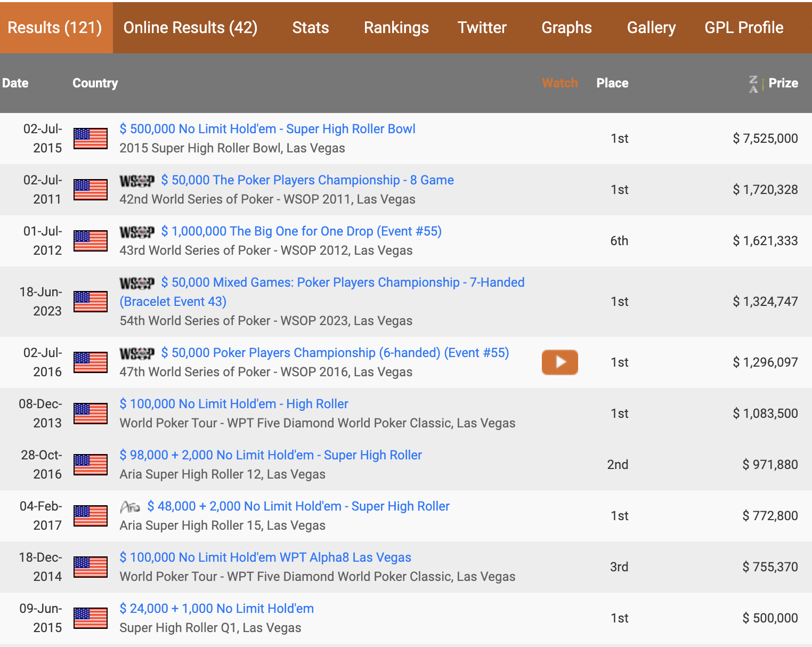The width and height of the screenshot is (812, 647).
Task: Click the Z-A sort icon beside Prize
Action: tap(753, 84)
